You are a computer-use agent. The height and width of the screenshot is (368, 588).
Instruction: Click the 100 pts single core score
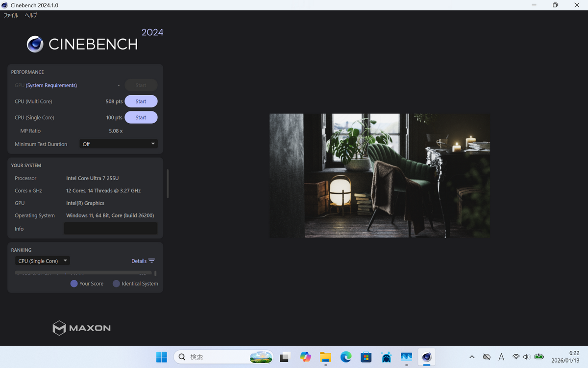tap(114, 118)
